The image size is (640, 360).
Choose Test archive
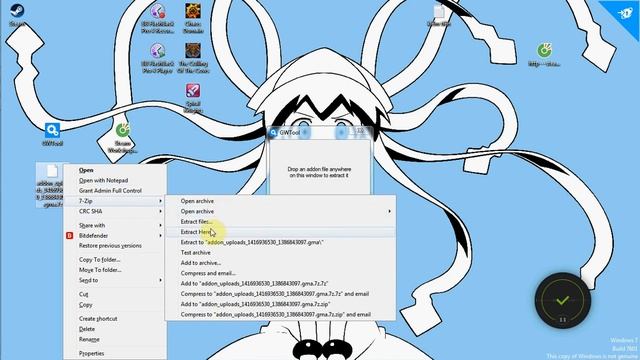(196, 253)
